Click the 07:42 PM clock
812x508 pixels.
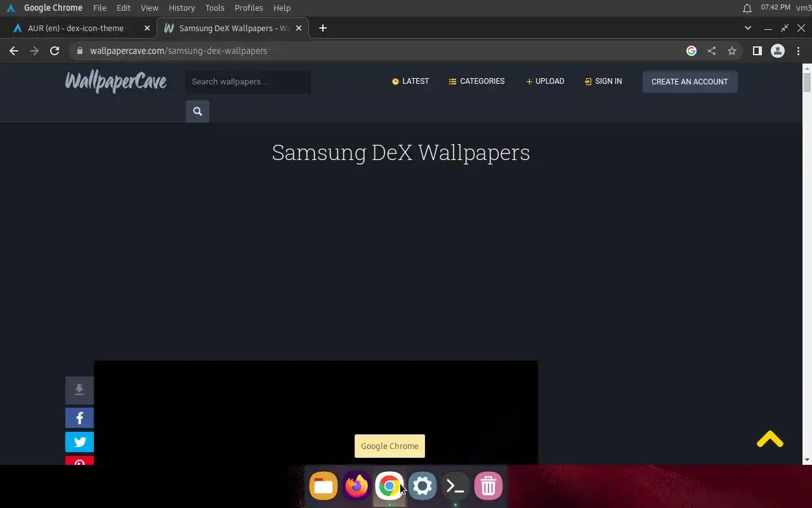click(x=775, y=8)
